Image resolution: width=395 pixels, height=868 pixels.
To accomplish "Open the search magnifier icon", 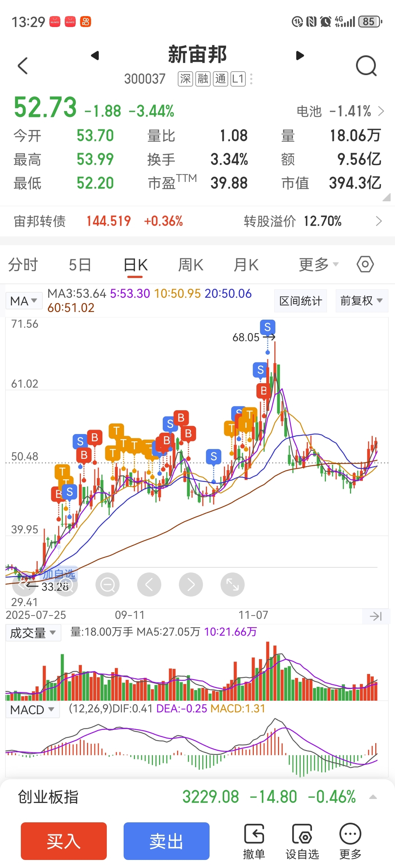I will coord(366,66).
